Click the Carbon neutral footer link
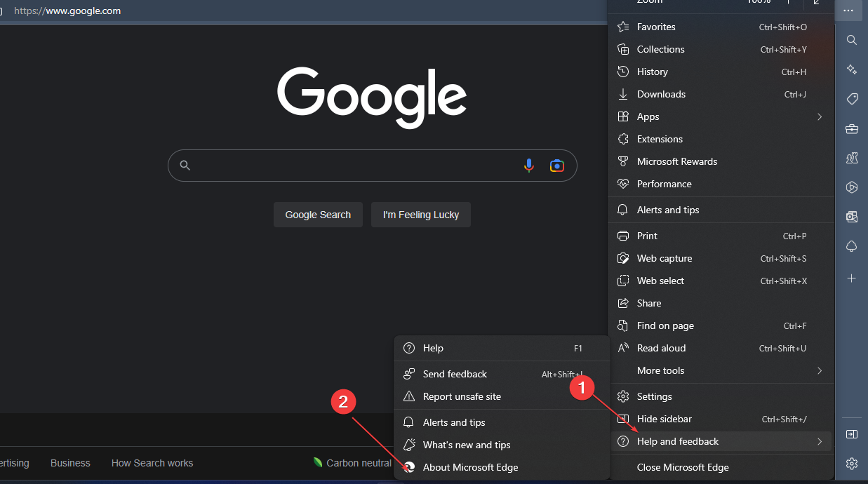This screenshot has height=484, width=868. (x=352, y=463)
